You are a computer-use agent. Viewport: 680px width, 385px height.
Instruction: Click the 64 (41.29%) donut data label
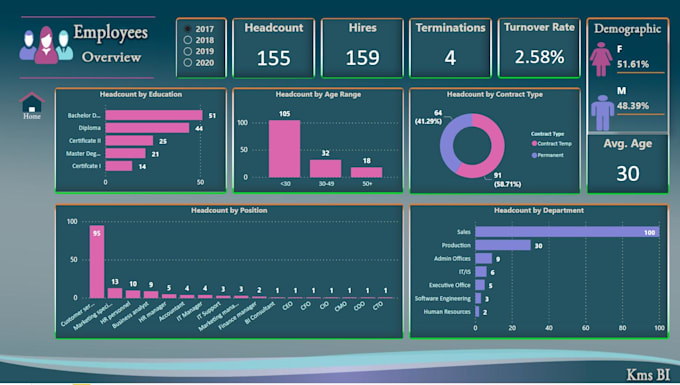[x=429, y=117]
